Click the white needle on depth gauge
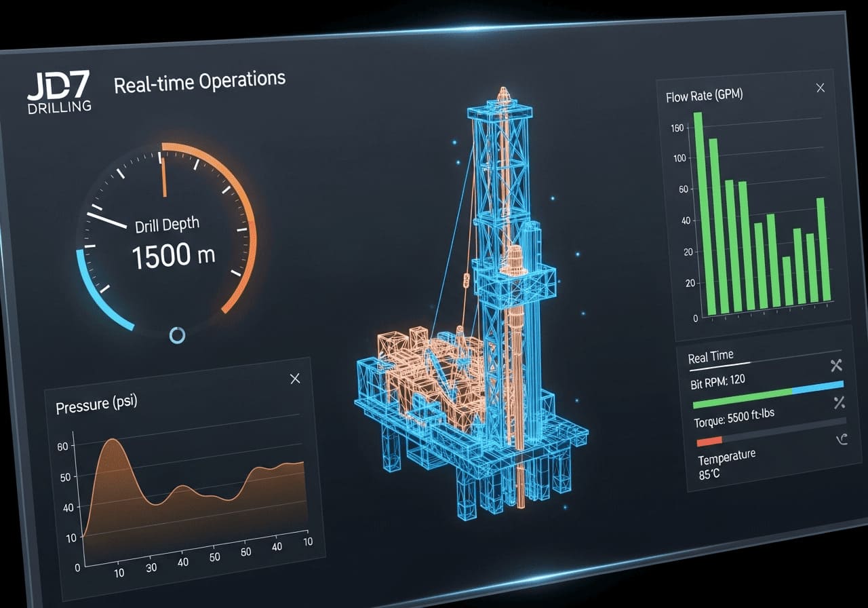868x608 pixels. 107,220
